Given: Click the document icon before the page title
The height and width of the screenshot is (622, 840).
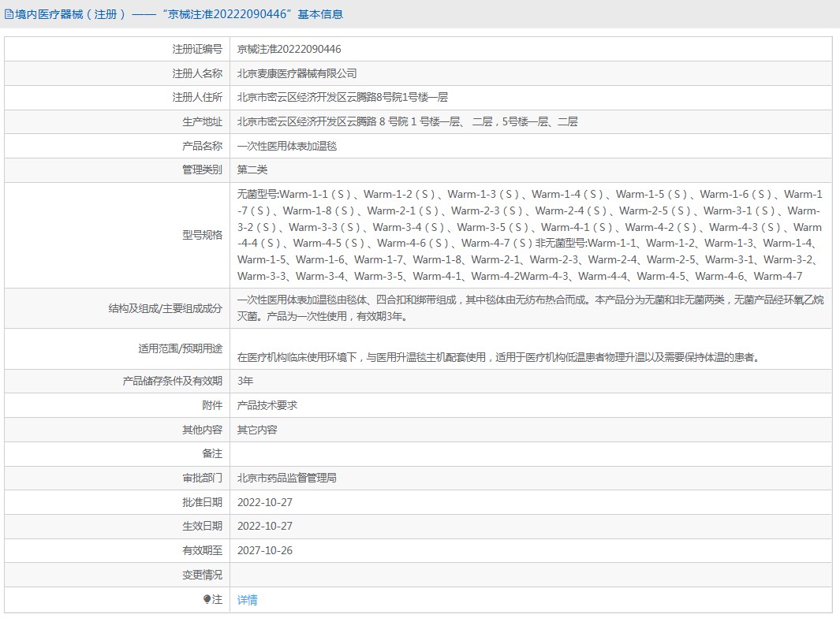Looking at the screenshot, I should coord(9,14).
